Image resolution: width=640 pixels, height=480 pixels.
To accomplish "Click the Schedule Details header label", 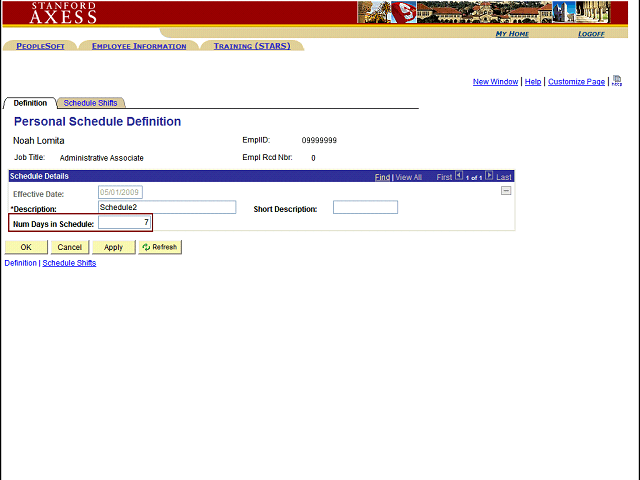I will coord(39,176).
